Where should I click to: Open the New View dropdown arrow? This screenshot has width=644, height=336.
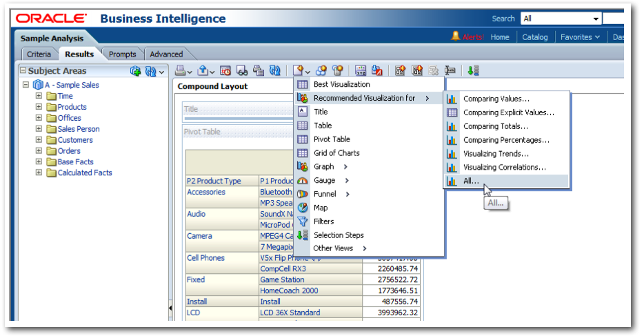[x=308, y=72]
